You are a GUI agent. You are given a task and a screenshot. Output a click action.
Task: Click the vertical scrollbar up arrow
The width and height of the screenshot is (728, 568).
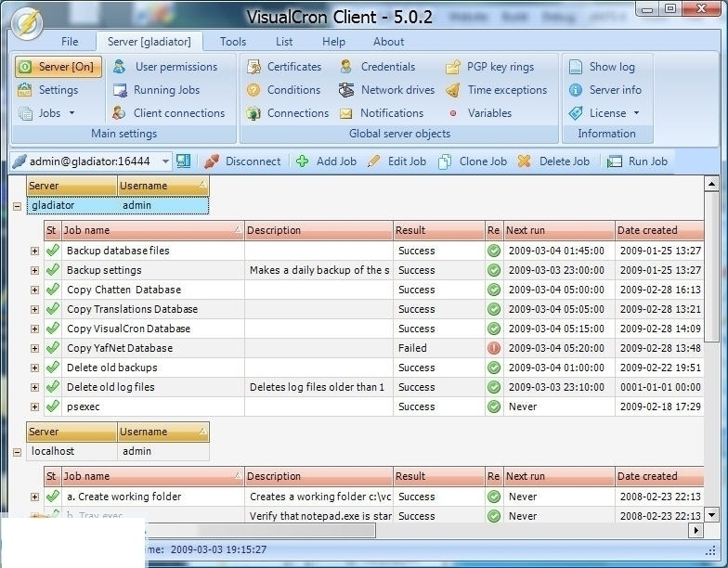pos(711,184)
